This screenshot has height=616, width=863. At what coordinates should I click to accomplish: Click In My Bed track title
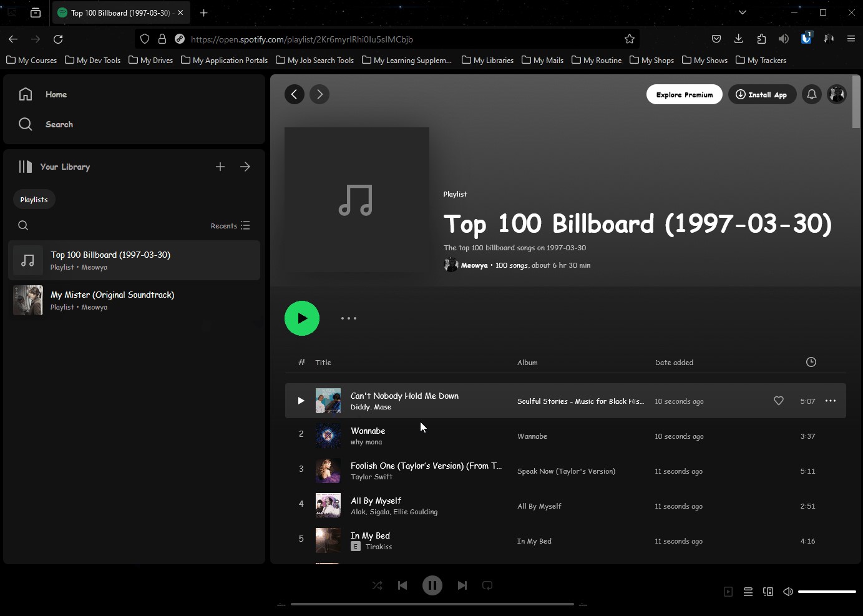370,535
